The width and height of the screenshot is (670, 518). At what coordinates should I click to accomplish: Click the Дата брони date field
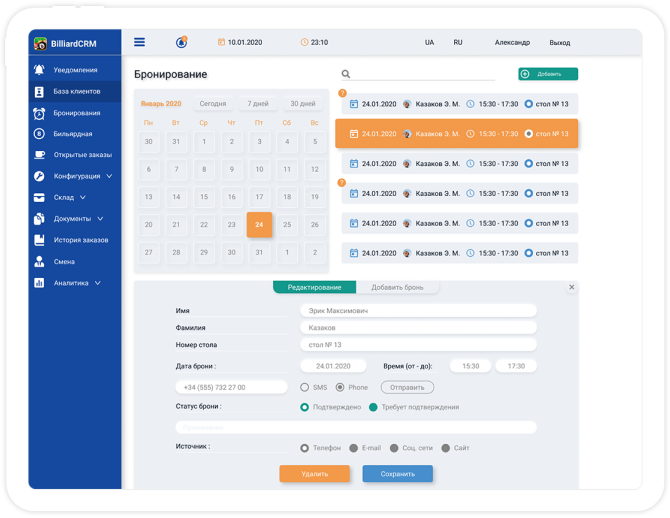point(336,366)
